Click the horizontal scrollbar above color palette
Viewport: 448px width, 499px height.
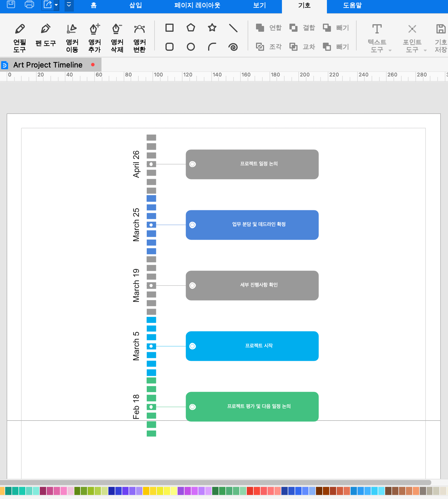[216, 483]
